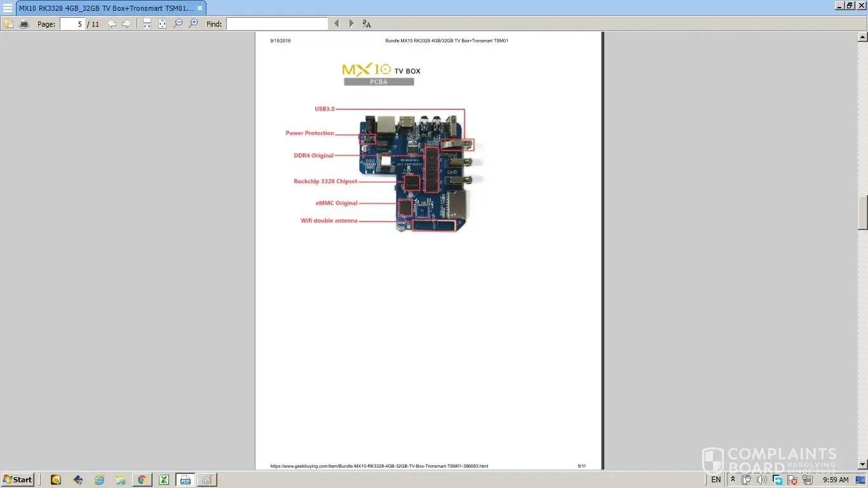This screenshot has width=868, height=488.
Task: Toggle match case search option
Action: tap(367, 24)
